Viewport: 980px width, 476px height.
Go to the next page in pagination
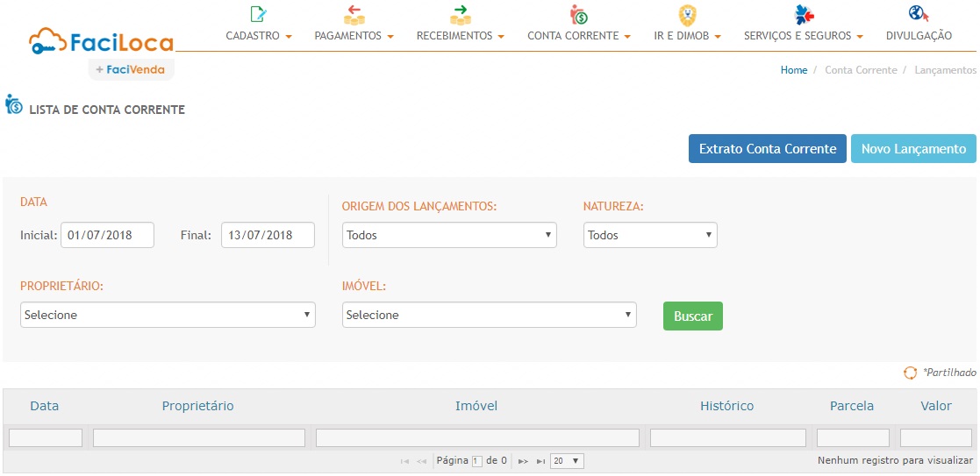[523, 461]
